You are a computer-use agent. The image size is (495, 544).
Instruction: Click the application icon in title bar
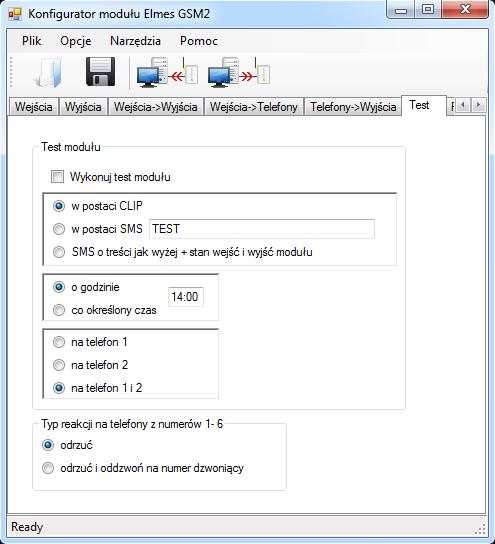click(x=15, y=14)
